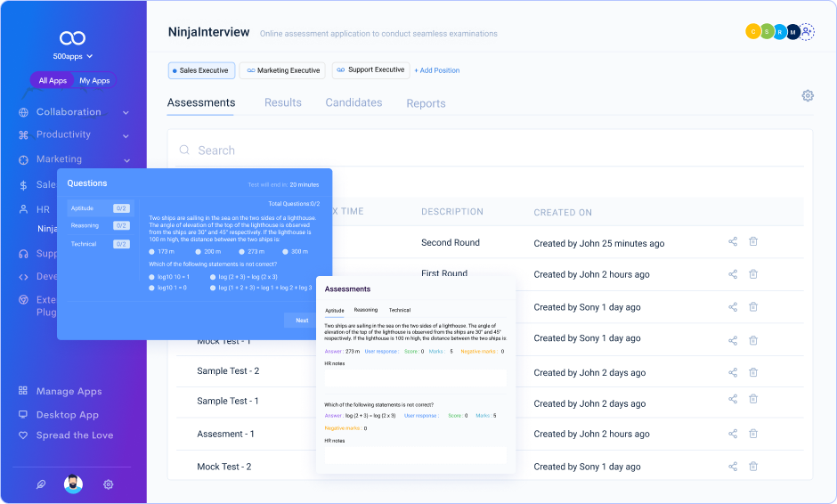Viewport: 837px width, 504px height.
Task: Select the log10 1 = 0 option
Action: tap(152, 288)
